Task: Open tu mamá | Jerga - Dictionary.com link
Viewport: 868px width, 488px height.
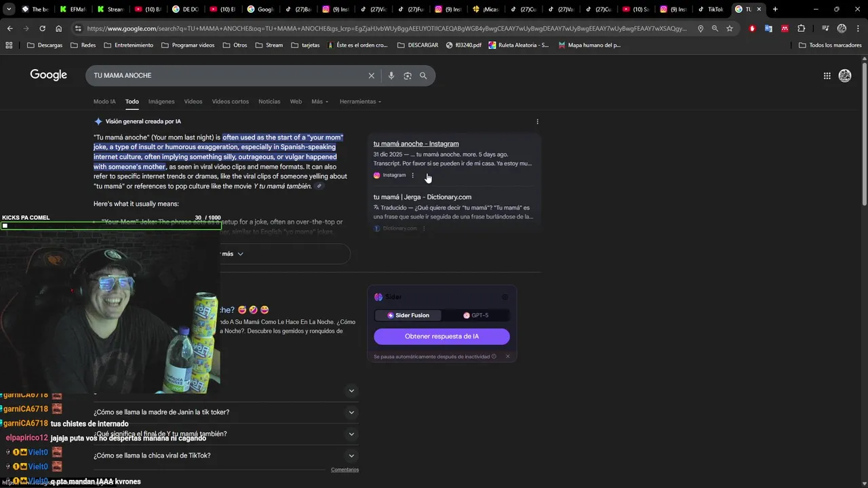Action: [422, 197]
